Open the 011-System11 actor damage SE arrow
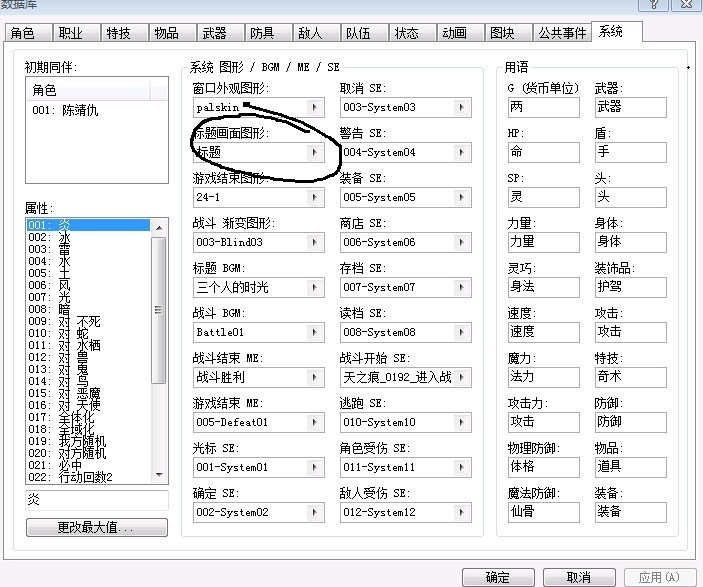The image size is (703, 587). click(461, 467)
